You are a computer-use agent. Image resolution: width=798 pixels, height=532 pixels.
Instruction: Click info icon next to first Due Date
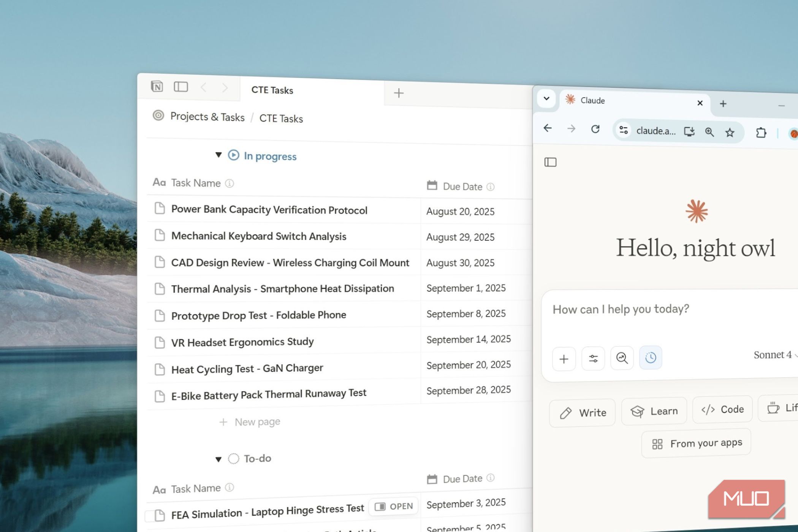pos(491,187)
